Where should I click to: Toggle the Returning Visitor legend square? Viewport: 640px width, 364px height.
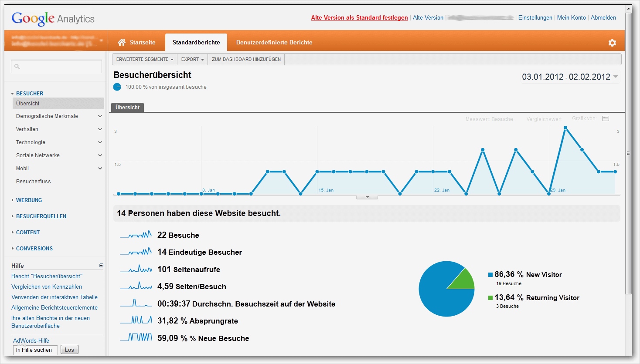click(490, 297)
